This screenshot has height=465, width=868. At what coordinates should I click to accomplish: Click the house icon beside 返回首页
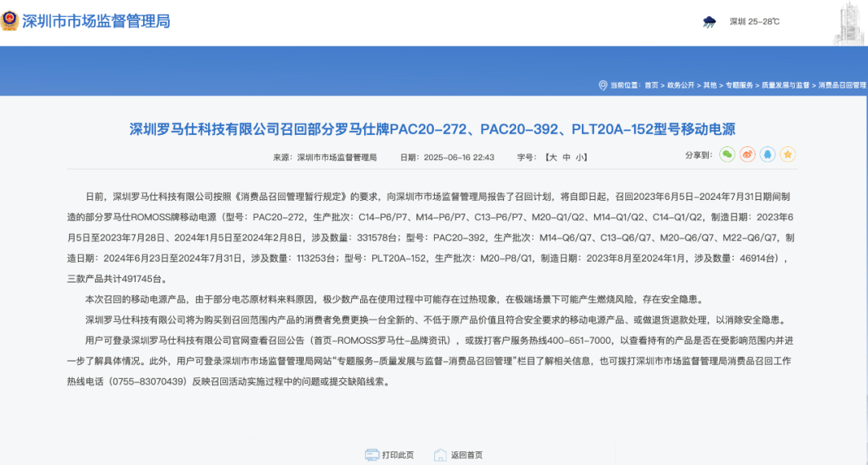[440, 455]
